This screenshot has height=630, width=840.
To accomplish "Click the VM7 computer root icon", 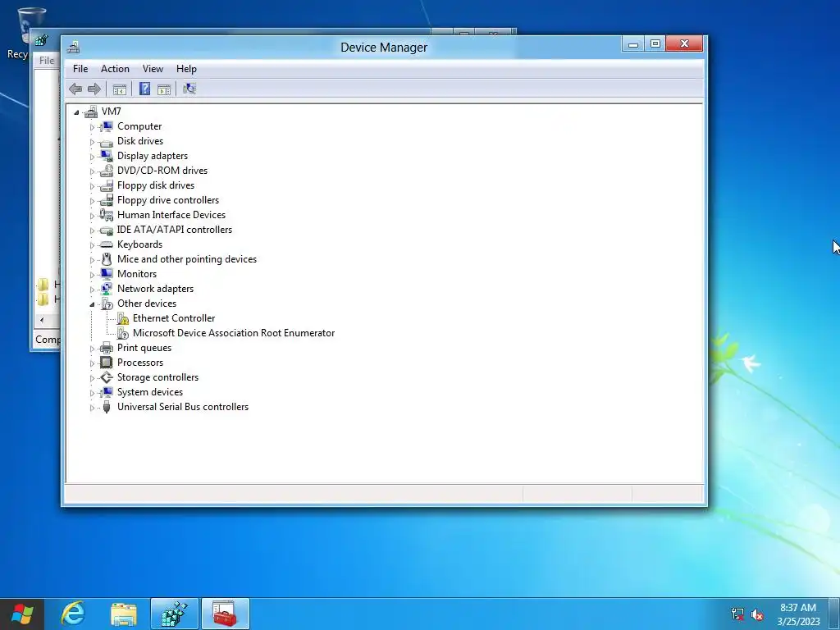I will (x=91, y=112).
